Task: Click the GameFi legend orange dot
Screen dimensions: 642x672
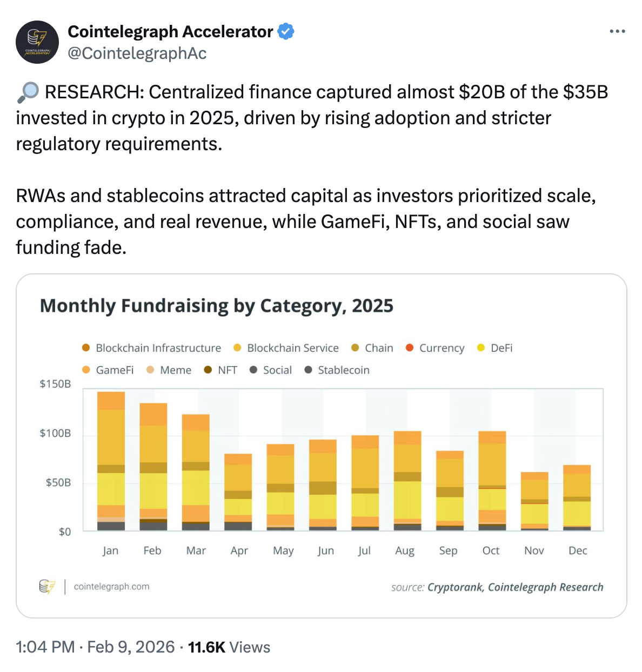Action: click(x=86, y=370)
